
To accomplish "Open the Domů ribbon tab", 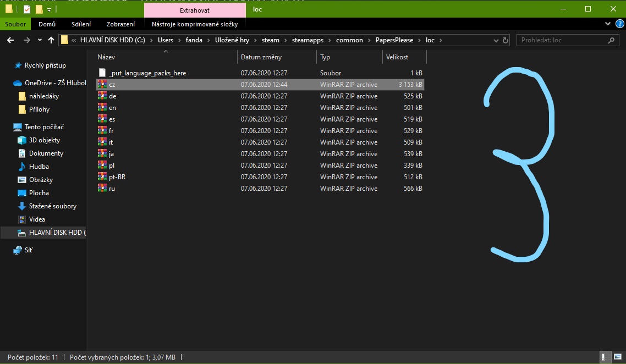I will (x=47, y=24).
